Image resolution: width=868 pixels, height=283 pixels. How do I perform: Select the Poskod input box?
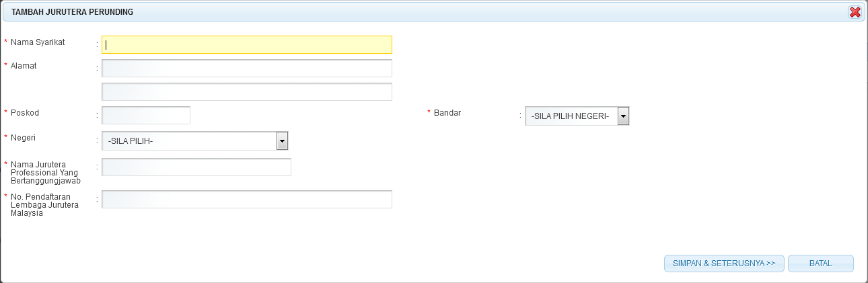146,116
